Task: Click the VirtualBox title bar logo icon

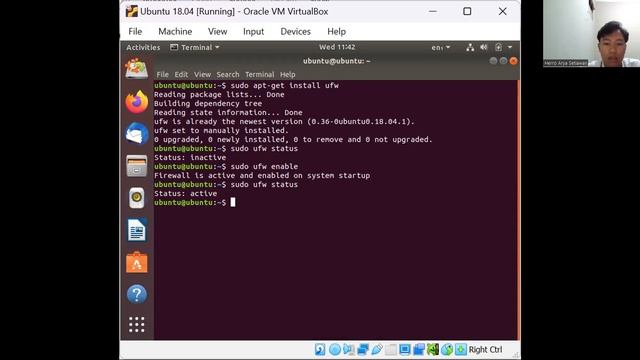Action: pyautogui.click(x=132, y=11)
